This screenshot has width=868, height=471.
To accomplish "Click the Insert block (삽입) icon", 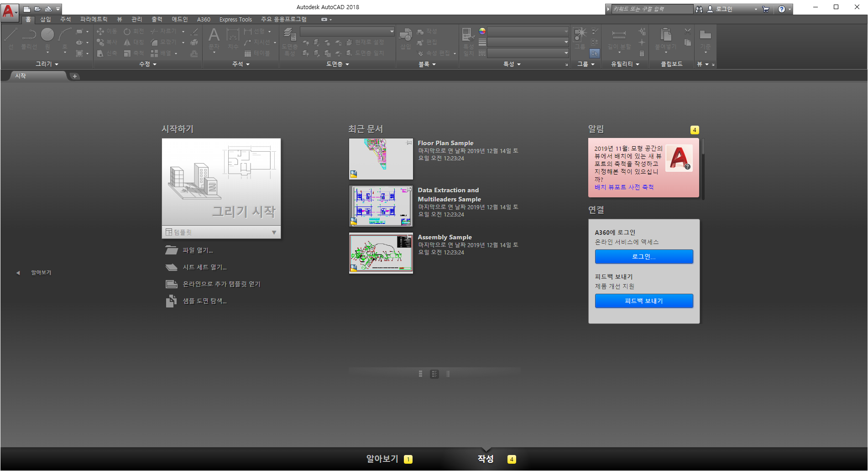I will [406, 38].
